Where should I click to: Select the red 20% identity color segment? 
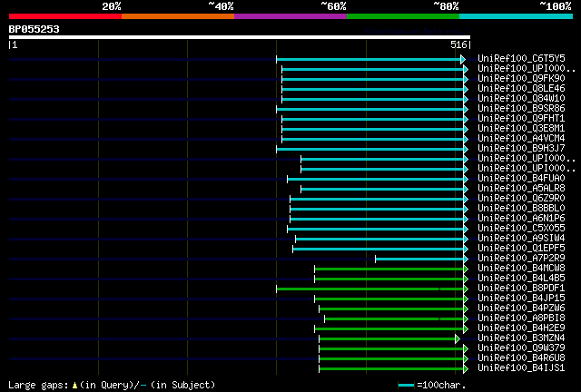65,16
